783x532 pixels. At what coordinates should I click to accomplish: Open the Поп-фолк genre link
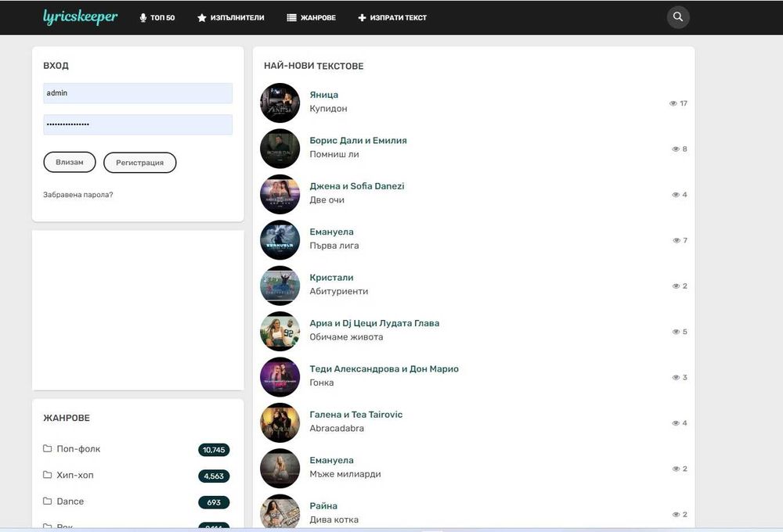[78, 448]
